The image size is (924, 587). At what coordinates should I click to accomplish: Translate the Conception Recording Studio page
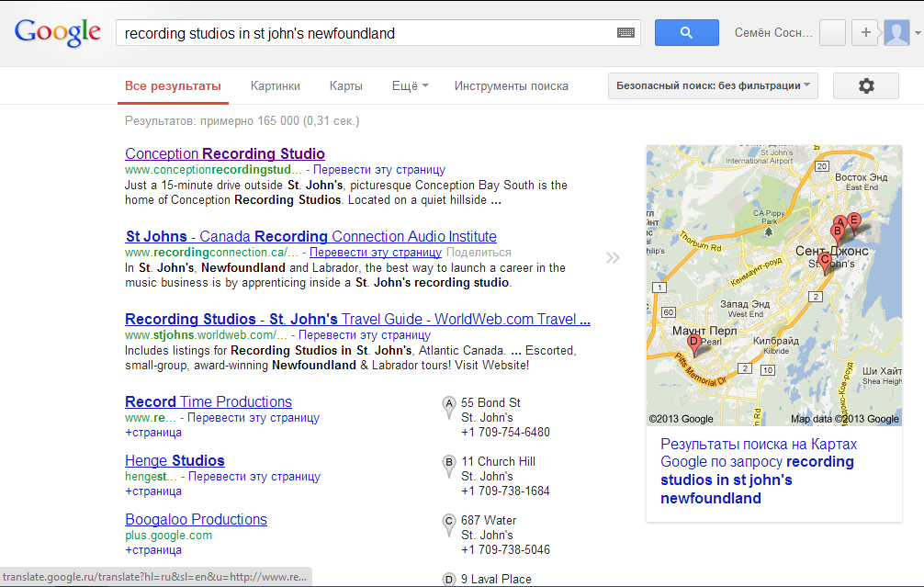point(379,170)
